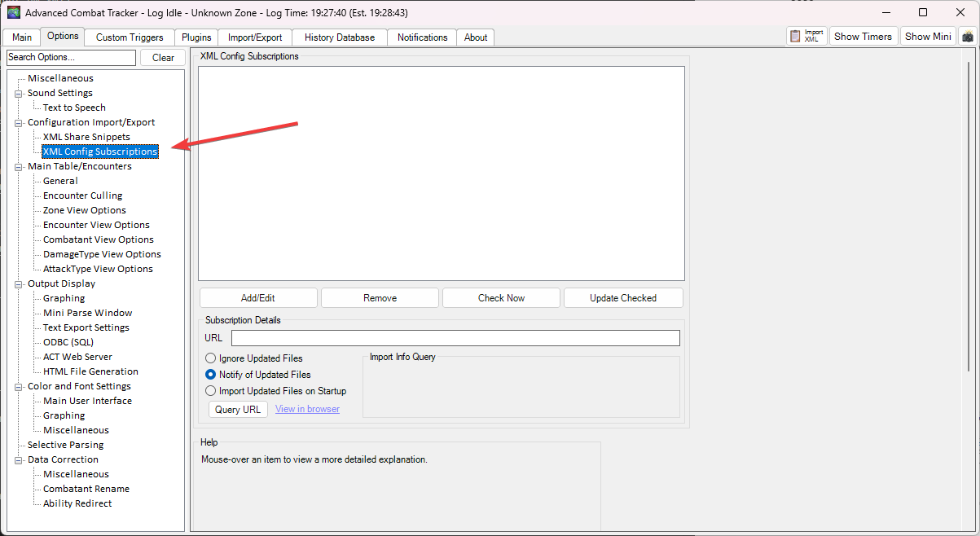
Task: Open XML Share Snippets tree item
Action: pyautogui.click(x=86, y=137)
